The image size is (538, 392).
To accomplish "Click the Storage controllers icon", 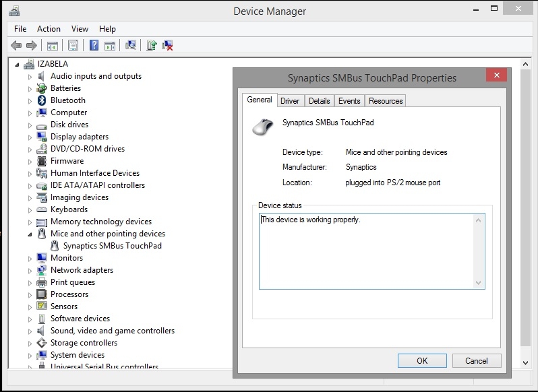I will 42,343.
